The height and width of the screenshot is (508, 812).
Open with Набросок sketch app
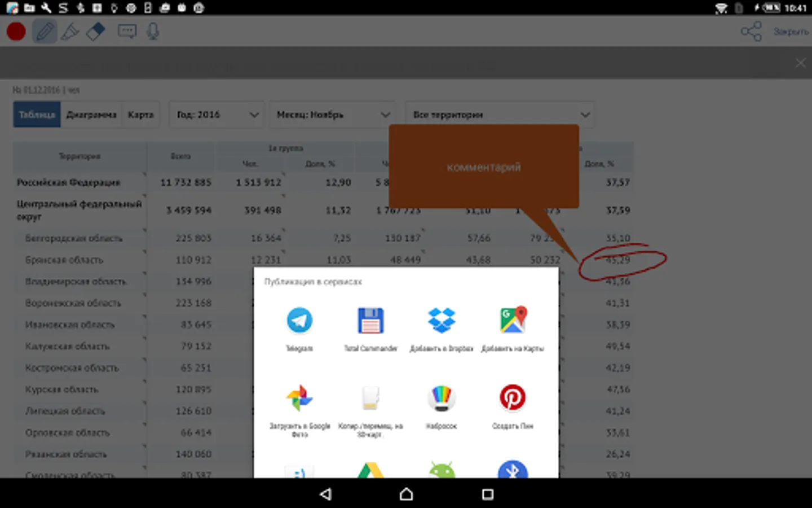tap(442, 406)
